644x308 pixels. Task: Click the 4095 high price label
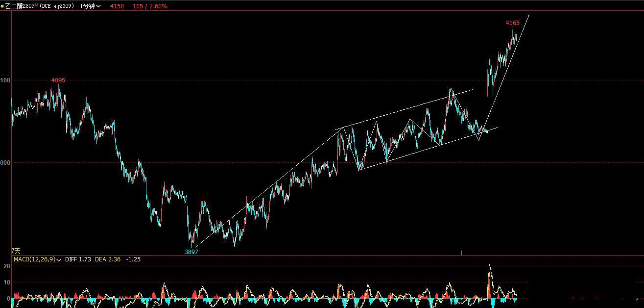click(x=58, y=80)
